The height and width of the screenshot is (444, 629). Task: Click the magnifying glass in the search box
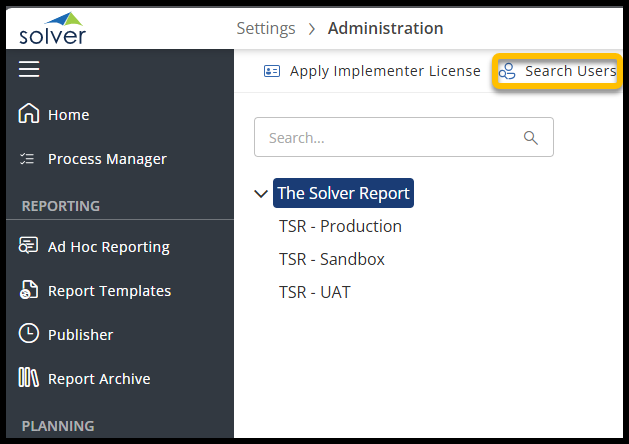(531, 138)
